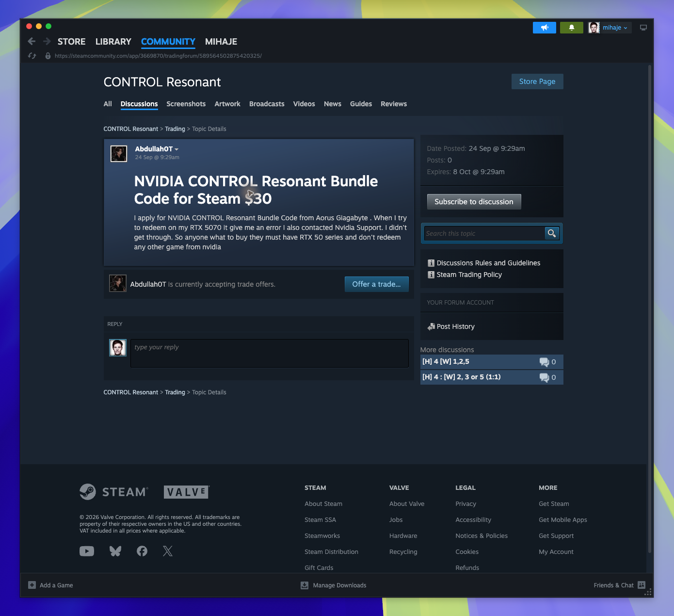Open the [H] 4 : [W] 2, 3 or 5 discussion
674x616 pixels.
pos(492,377)
